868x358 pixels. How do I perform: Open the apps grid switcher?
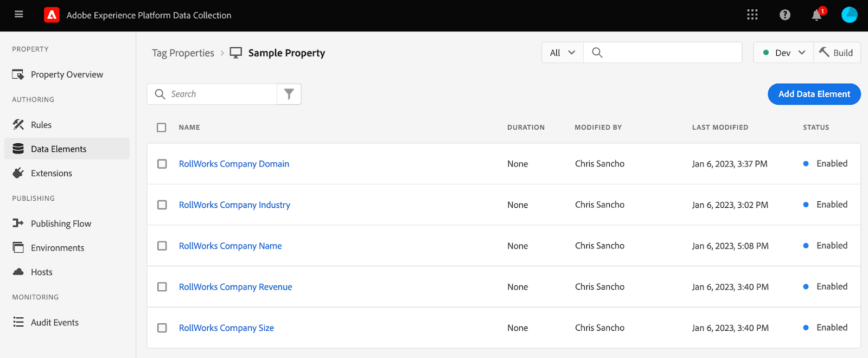tap(752, 15)
